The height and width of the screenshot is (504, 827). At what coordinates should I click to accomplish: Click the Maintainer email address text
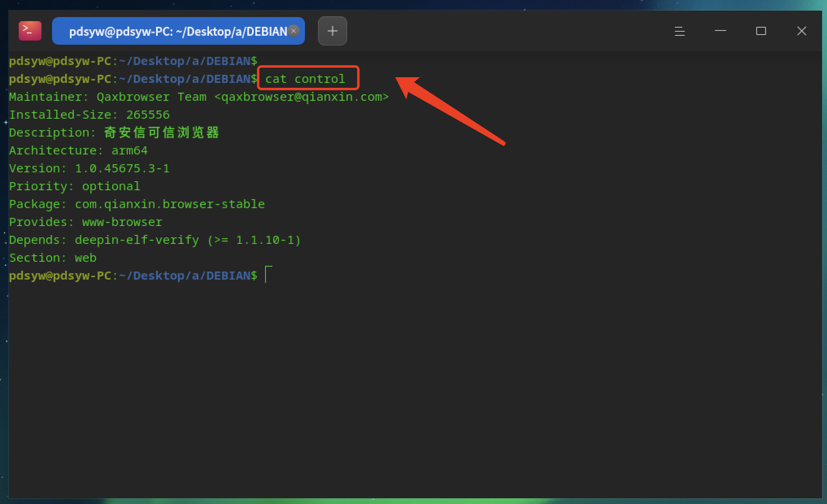click(301, 97)
